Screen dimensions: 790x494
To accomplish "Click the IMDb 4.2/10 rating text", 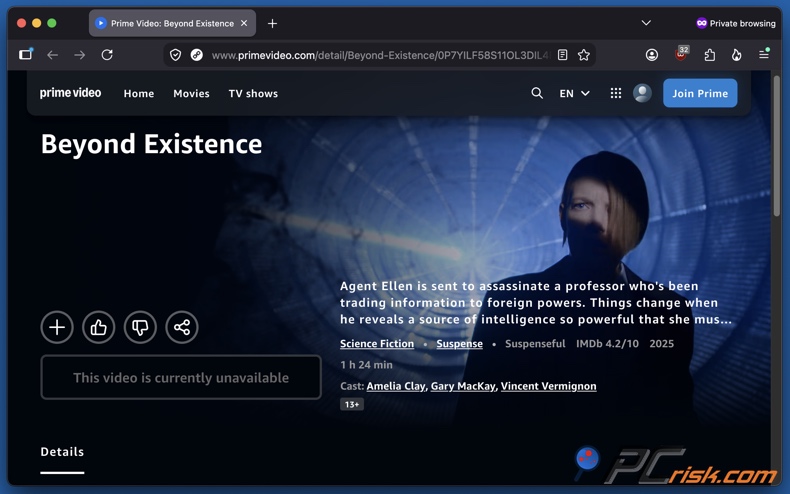I will (x=607, y=344).
